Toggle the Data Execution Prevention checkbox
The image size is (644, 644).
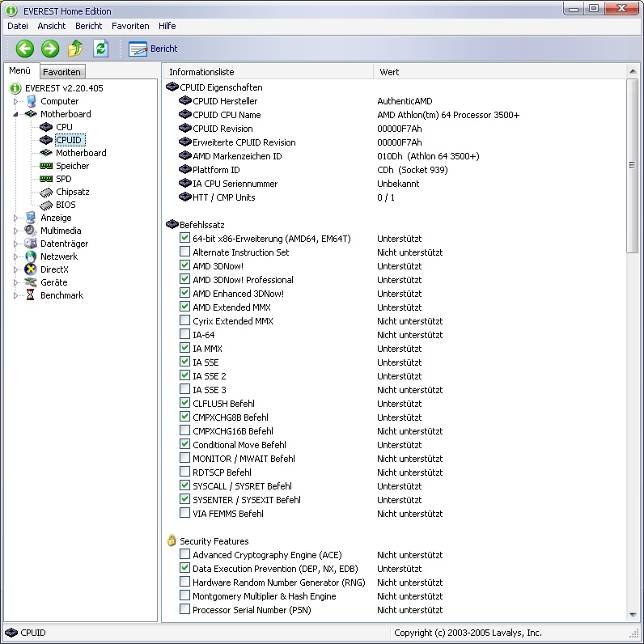pos(184,568)
